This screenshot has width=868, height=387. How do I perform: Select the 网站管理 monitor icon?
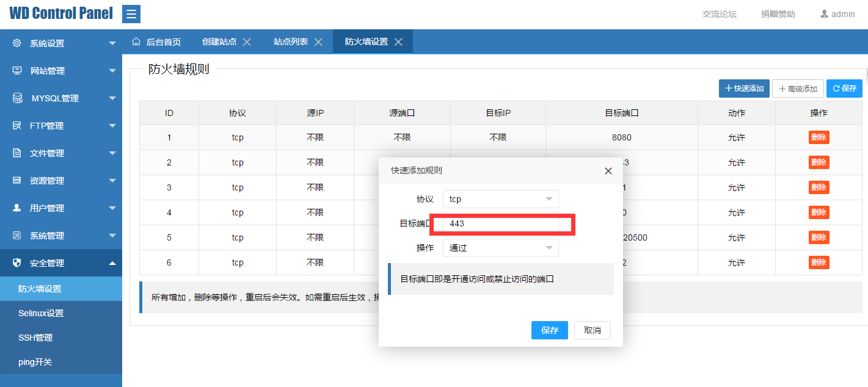point(18,70)
